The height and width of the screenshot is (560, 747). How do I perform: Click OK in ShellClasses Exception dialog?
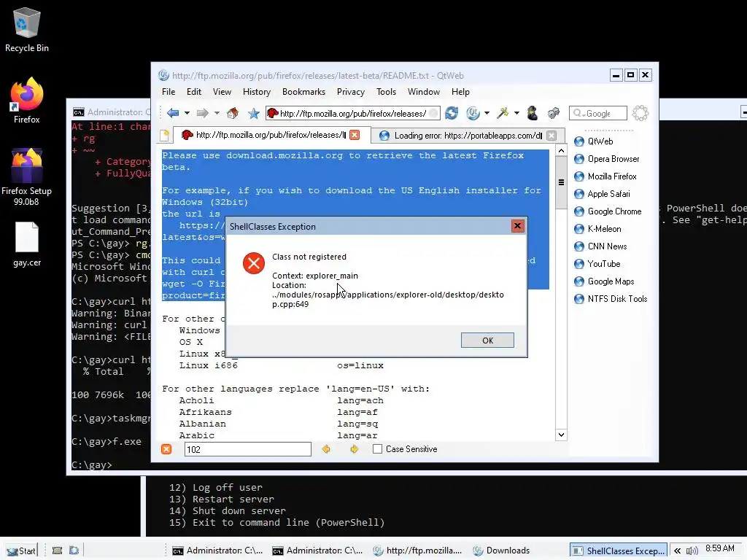[x=487, y=340]
